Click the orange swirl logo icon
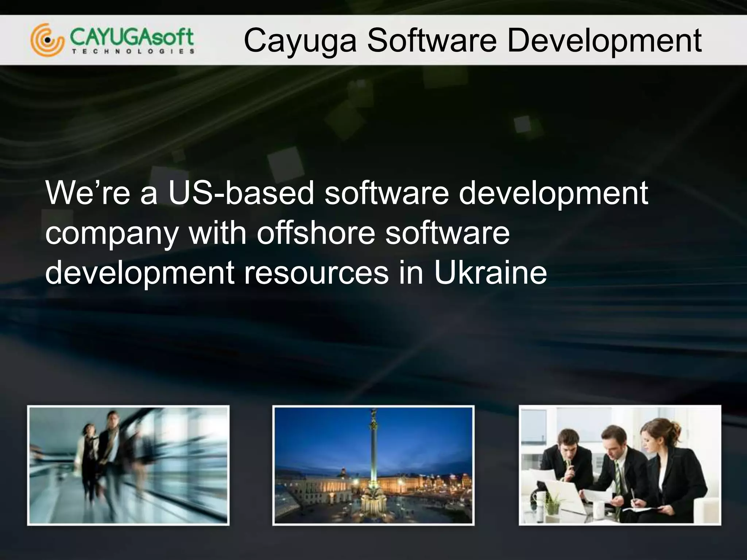Screen dimensions: 747x560 click(47, 40)
